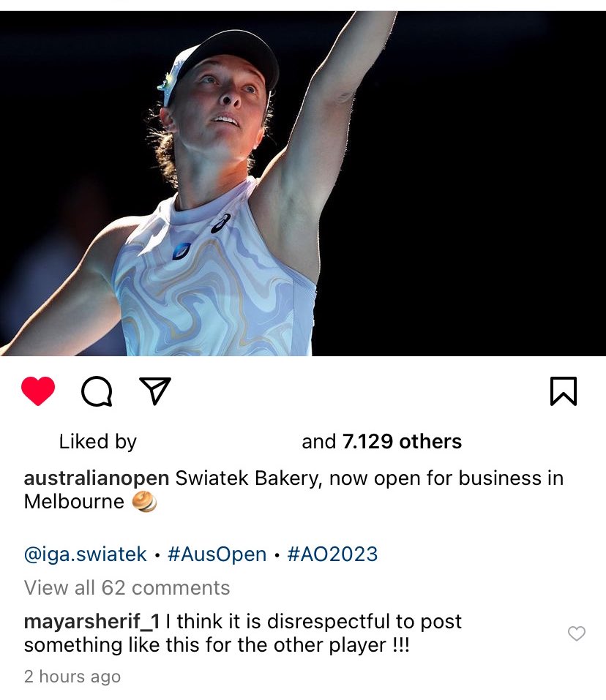Image resolution: width=606 pixels, height=700 pixels.
Task: Tap the "Liked by" label
Action: pos(97,442)
